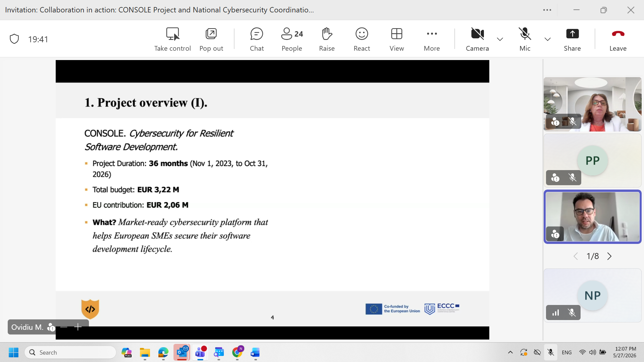The image size is (644, 362).
Task: Raise your hand
Action: (327, 39)
